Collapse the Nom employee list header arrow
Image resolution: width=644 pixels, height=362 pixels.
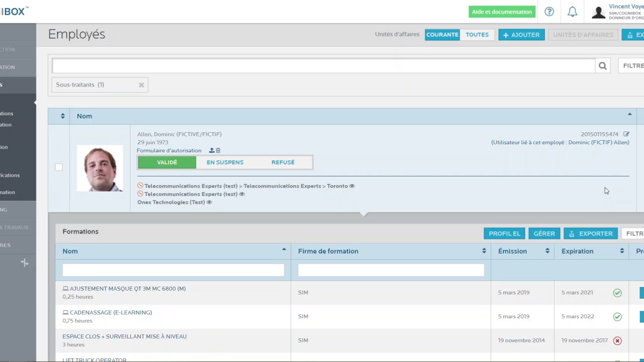(629, 115)
